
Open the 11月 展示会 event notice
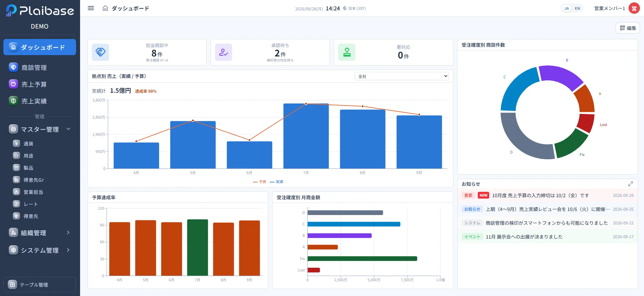click(547, 237)
